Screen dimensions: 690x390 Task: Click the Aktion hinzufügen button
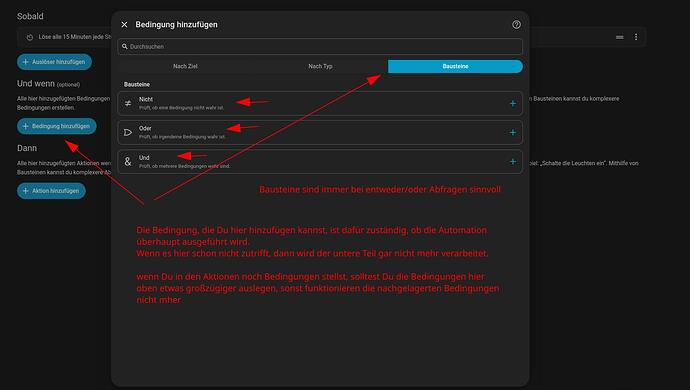51,191
